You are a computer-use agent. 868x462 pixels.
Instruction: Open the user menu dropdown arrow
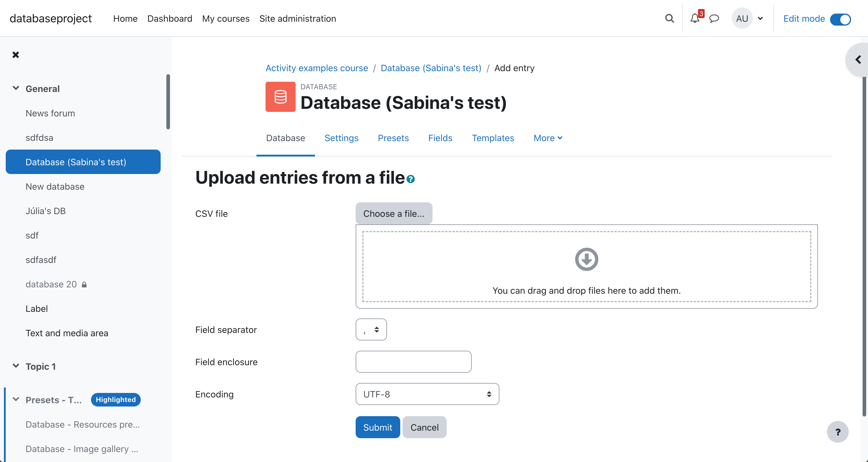760,19
